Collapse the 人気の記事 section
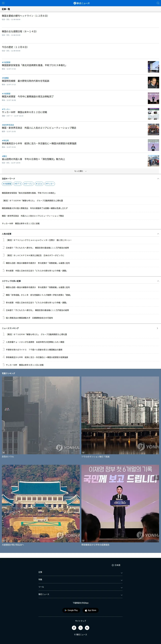This screenshot has height=644, width=161. [x=158, y=234]
